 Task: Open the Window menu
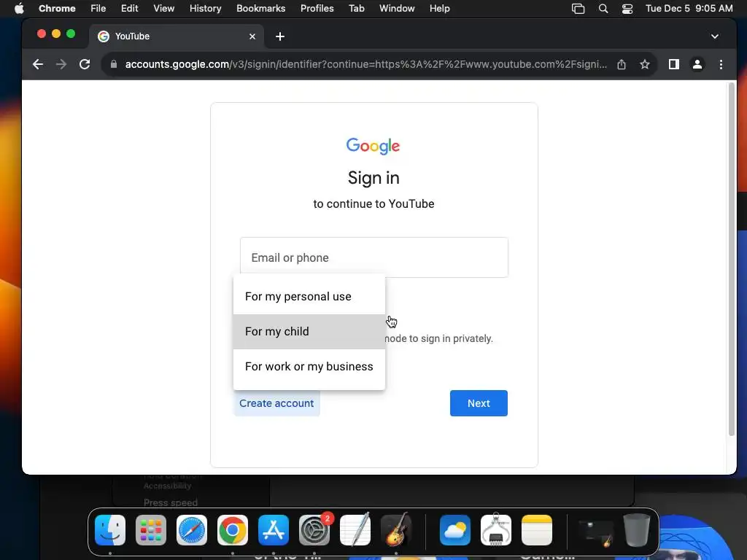tap(397, 8)
